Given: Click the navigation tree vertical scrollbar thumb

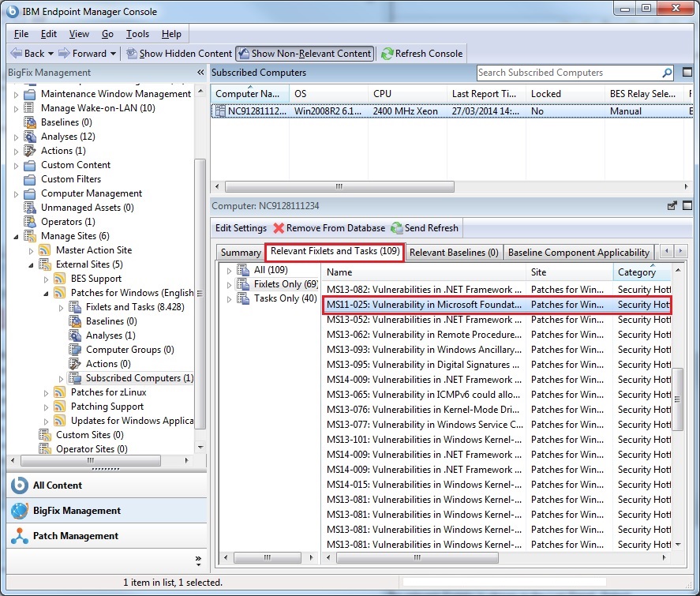Looking at the screenshot, I should coord(200,294).
